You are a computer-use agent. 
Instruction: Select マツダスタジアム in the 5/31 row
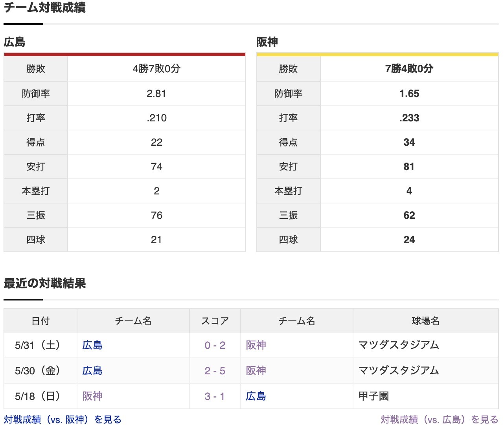(x=399, y=345)
